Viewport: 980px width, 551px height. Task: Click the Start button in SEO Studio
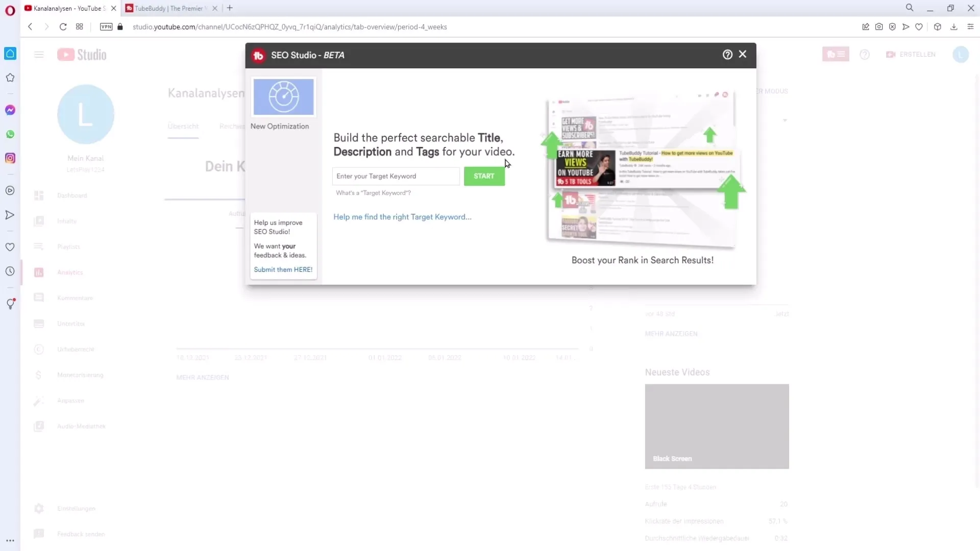[484, 176]
